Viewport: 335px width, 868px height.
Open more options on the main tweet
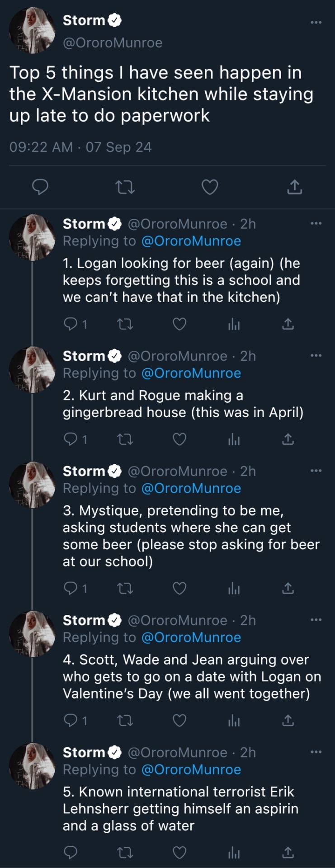point(316,22)
